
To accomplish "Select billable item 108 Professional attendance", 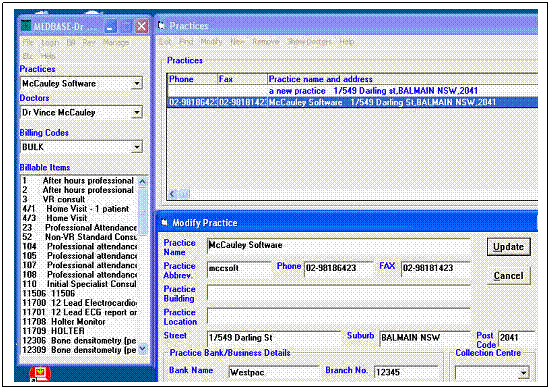I will pyautogui.click(x=79, y=275).
